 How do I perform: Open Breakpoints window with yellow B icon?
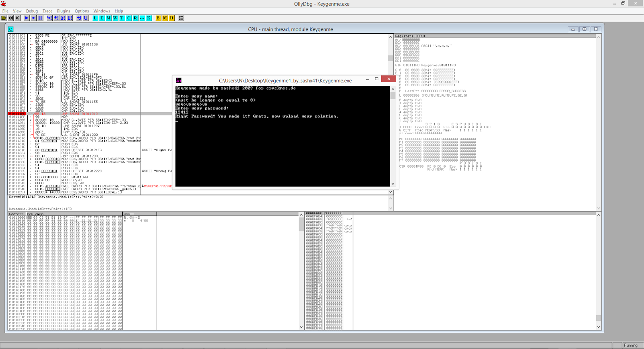(x=158, y=18)
